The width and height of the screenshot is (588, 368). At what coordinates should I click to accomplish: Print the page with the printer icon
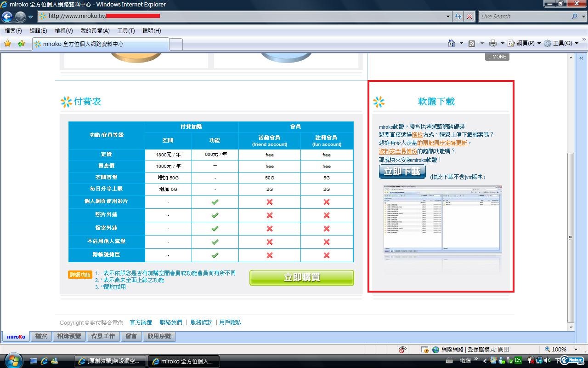tap(493, 43)
